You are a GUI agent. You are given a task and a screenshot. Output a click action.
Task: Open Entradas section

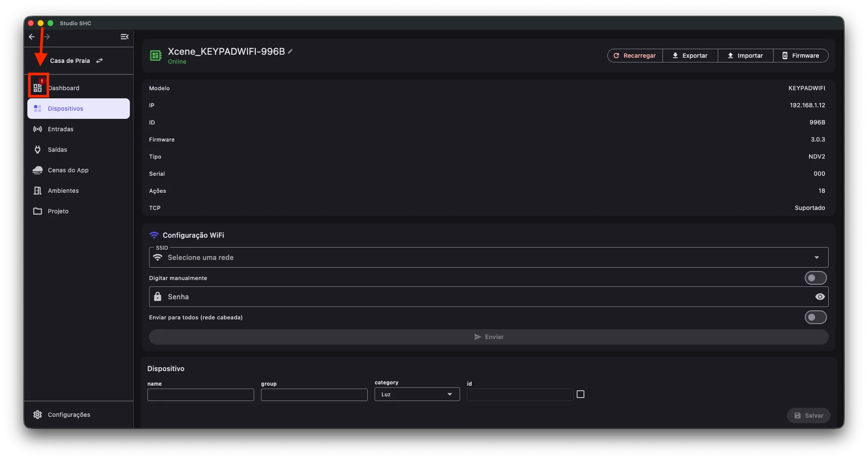79,129
